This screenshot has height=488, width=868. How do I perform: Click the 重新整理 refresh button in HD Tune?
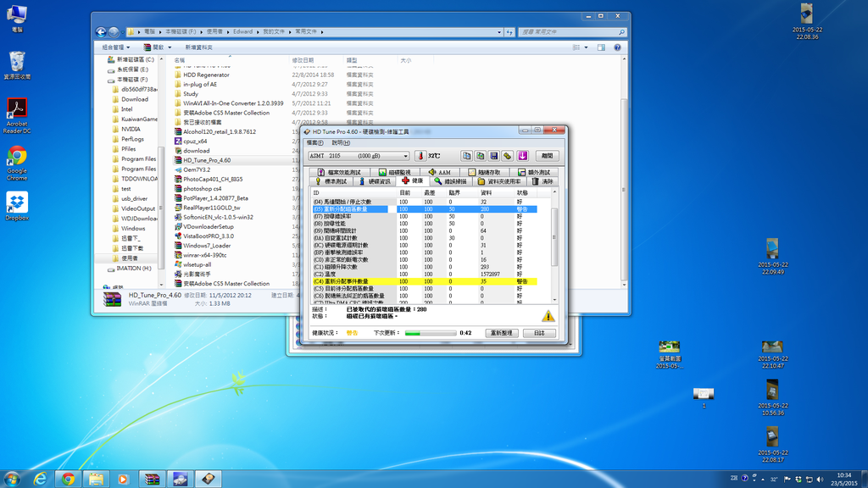point(502,333)
